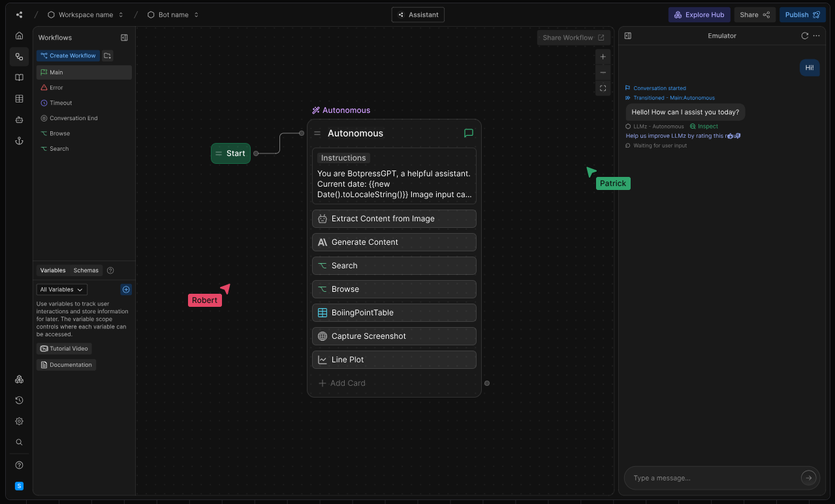Click the Explore Hub button
Image resolution: width=835 pixels, height=504 pixels.
tap(699, 14)
